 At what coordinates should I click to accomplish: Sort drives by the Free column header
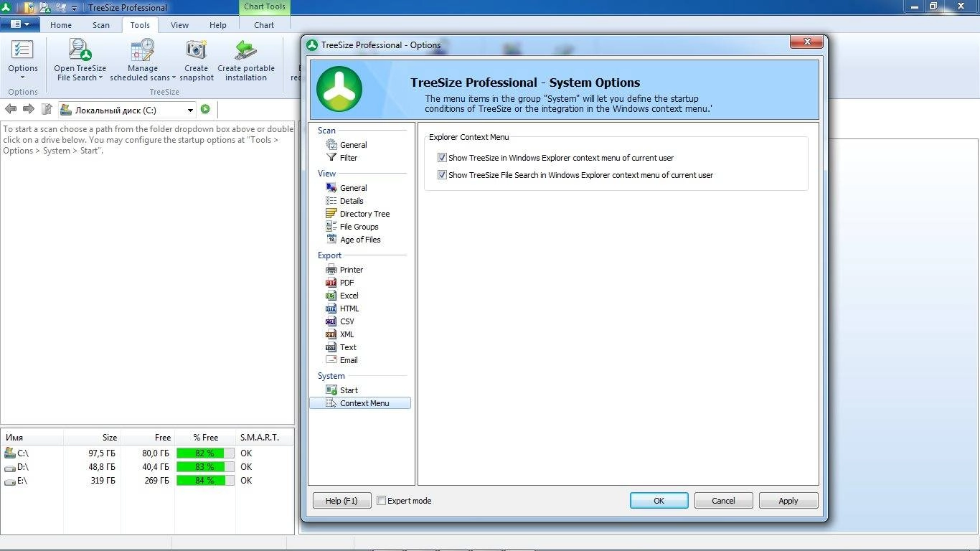[146, 438]
